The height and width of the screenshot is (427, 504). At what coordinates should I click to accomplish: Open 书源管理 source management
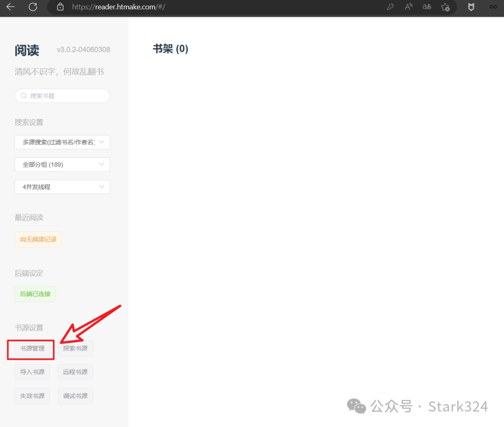pos(32,349)
